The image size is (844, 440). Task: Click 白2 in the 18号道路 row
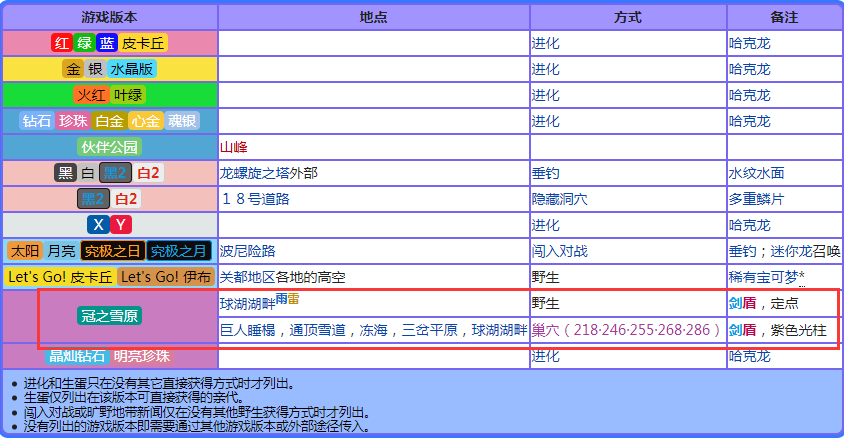point(126,199)
